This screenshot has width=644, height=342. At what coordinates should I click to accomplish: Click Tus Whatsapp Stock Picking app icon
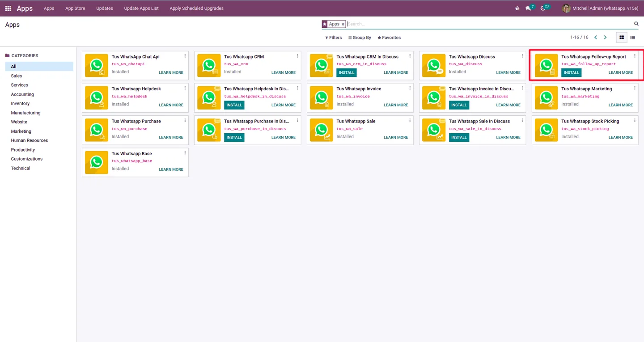click(x=547, y=130)
